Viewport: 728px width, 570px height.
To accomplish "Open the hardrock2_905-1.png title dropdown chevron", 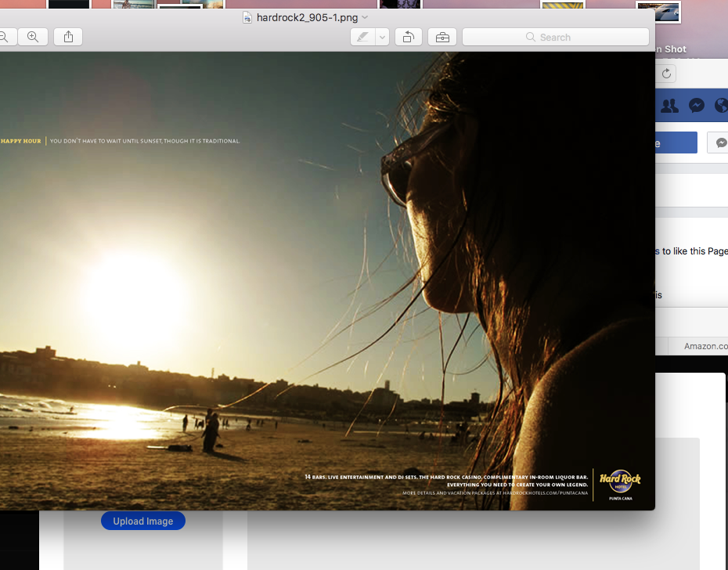I will coord(365,17).
